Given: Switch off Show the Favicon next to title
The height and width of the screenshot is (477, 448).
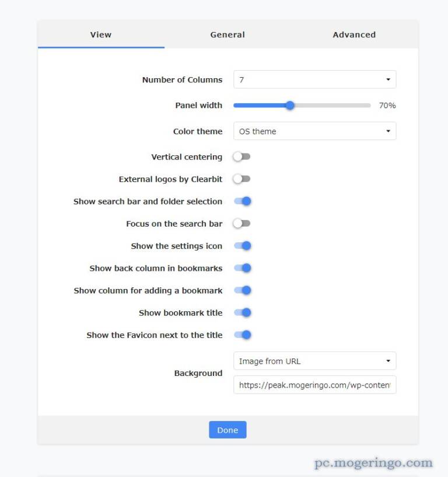Looking at the screenshot, I should 242,335.
